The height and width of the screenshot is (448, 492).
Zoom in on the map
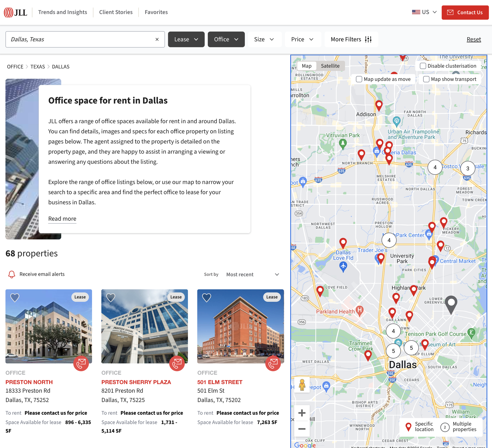pyautogui.click(x=302, y=413)
